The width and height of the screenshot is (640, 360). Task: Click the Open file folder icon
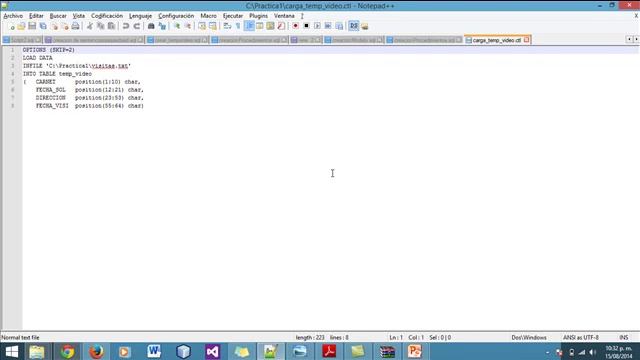click(21, 26)
